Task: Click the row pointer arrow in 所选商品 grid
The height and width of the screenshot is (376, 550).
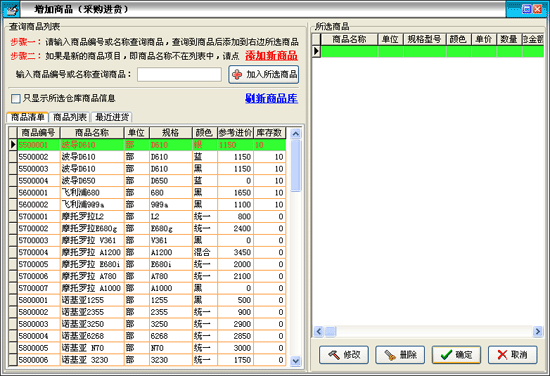Action: pyautogui.click(x=316, y=51)
